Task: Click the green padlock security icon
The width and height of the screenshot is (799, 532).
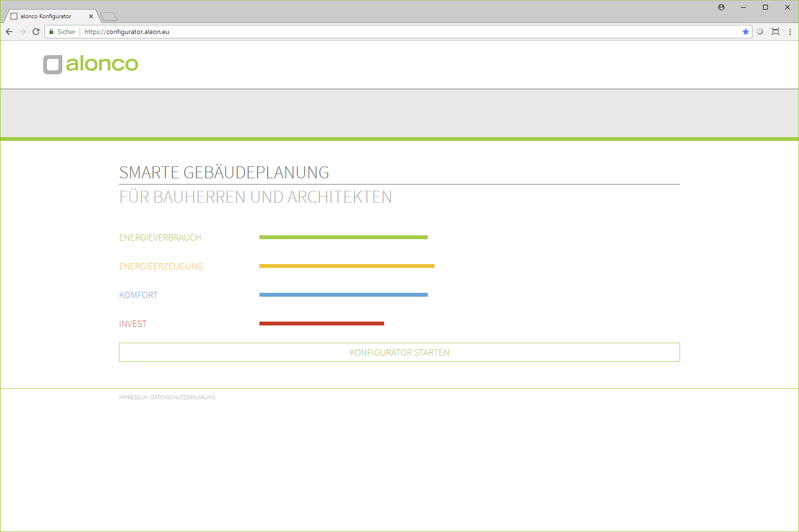Action: [51, 32]
